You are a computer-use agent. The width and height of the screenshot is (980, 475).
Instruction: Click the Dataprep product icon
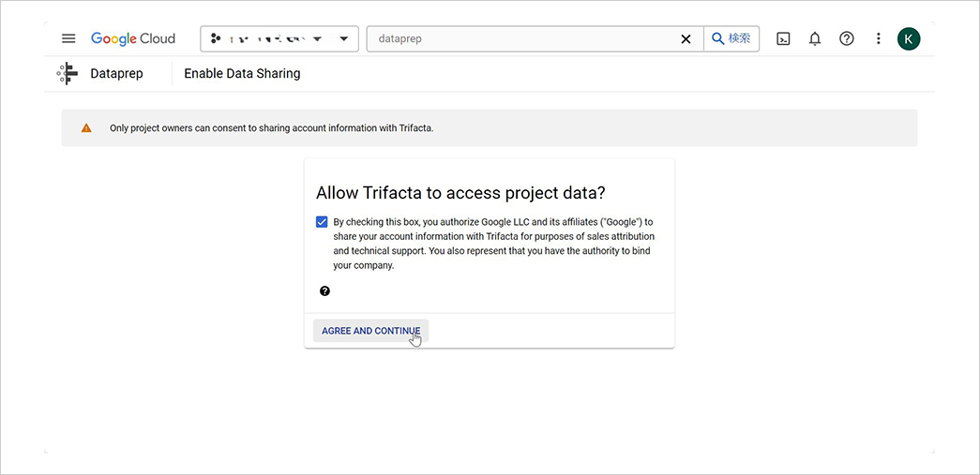[68, 74]
